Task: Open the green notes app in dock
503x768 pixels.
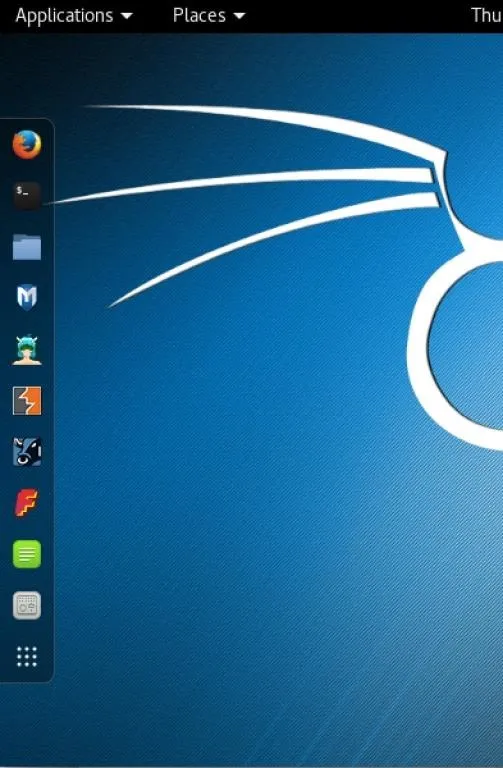Action: (x=27, y=554)
